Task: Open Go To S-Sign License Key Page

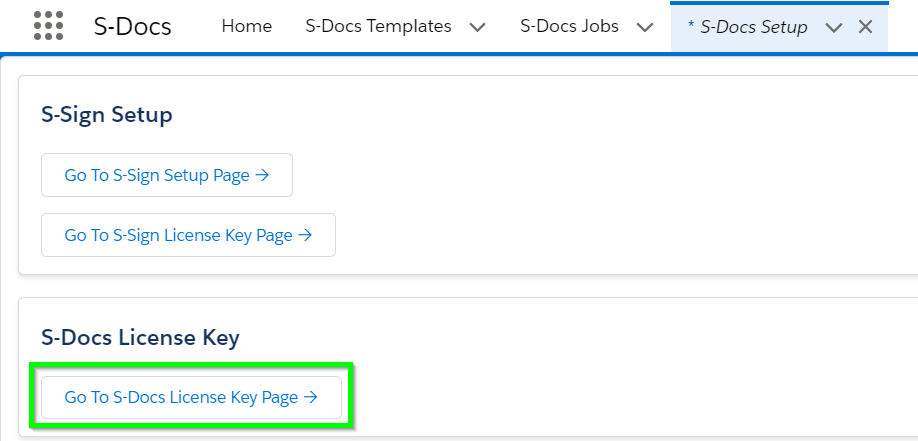Action: point(188,235)
